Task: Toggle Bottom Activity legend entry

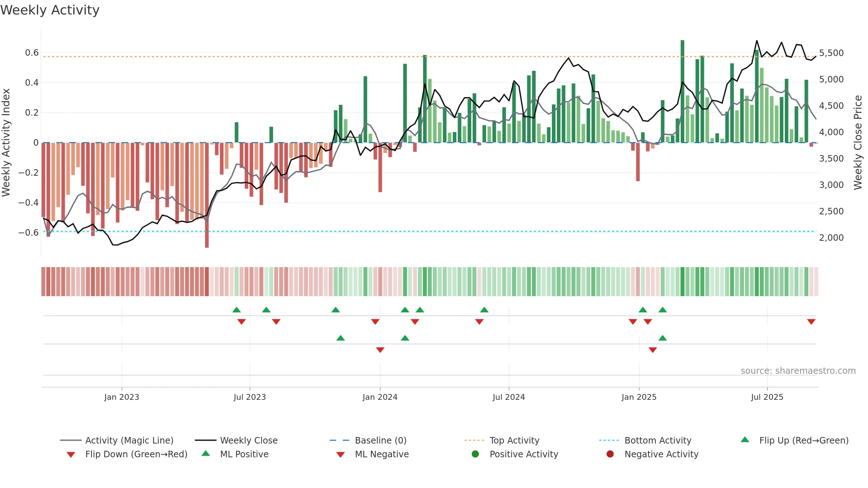Action: point(645,440)
